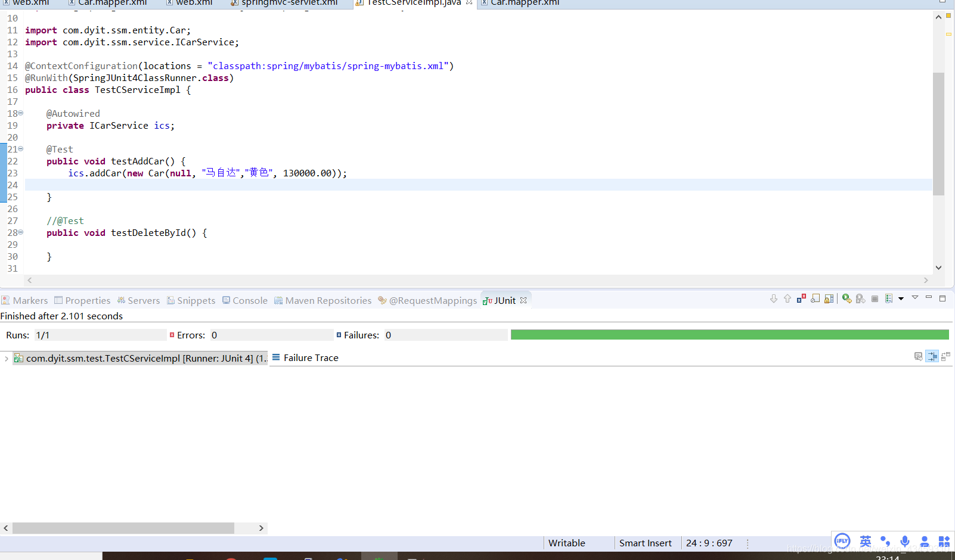Toggle show skipped tests only filter
The image size is (955, 560).
(x=815, y=298)
